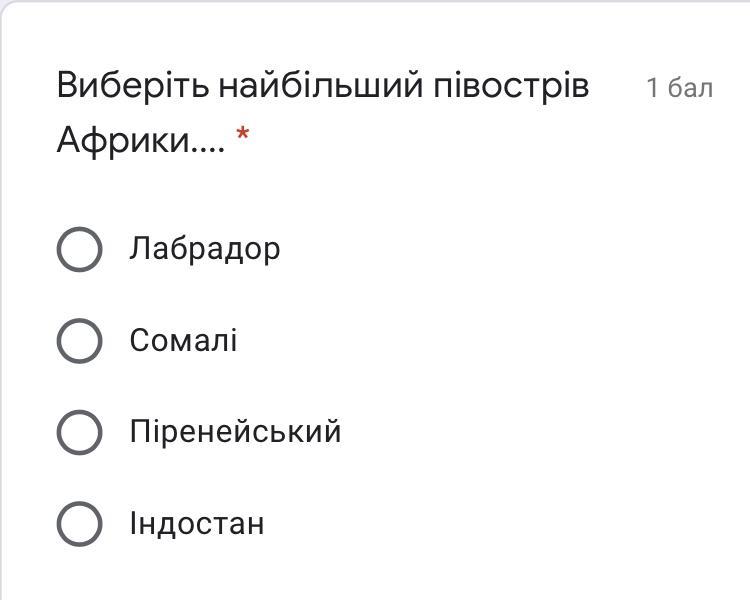Click the word 'Виберіть' in the question
Image resolution: width=750 pixels, height=600 pixels.
click(x=133, y=86)
